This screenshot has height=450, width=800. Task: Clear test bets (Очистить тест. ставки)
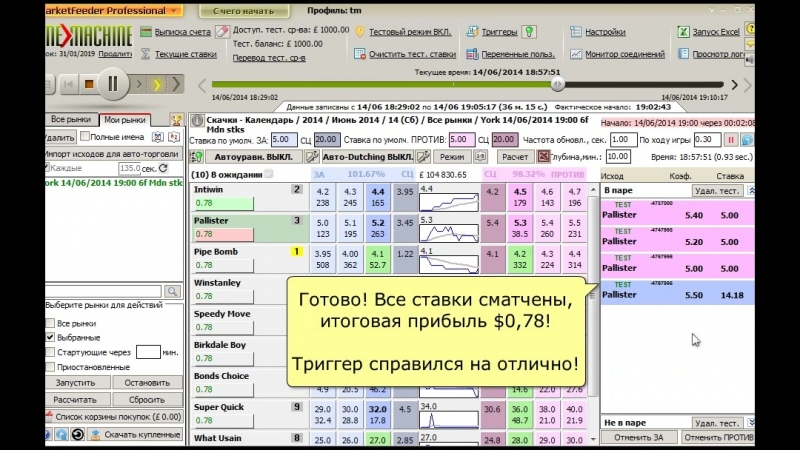[x=412, y=54]
